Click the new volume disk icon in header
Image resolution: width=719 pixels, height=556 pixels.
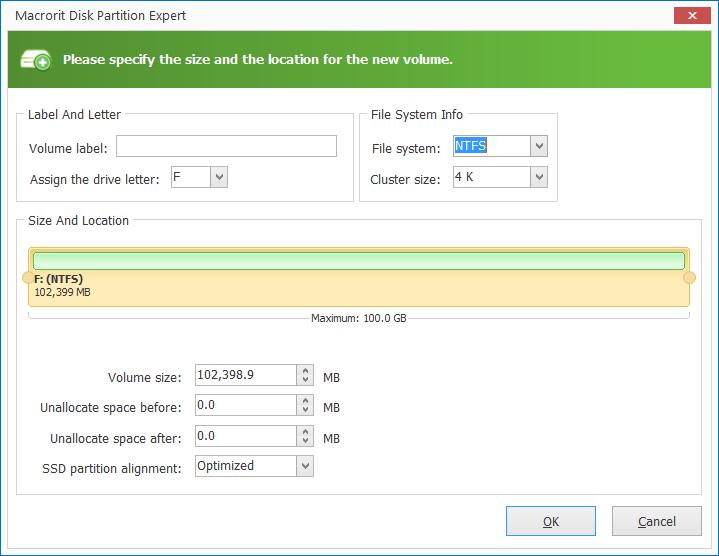(x=35, y=60)
